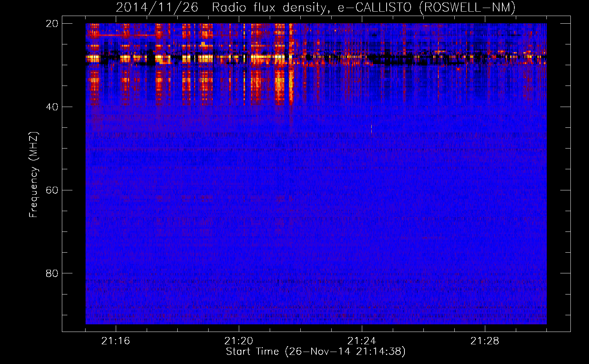Click the 21:20 time tick label

click(x=239, y=341)
